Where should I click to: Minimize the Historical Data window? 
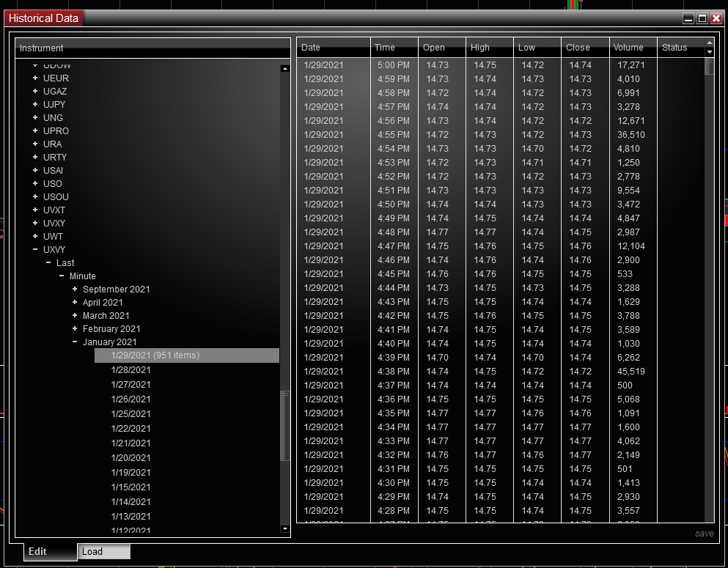coord(688,18)
